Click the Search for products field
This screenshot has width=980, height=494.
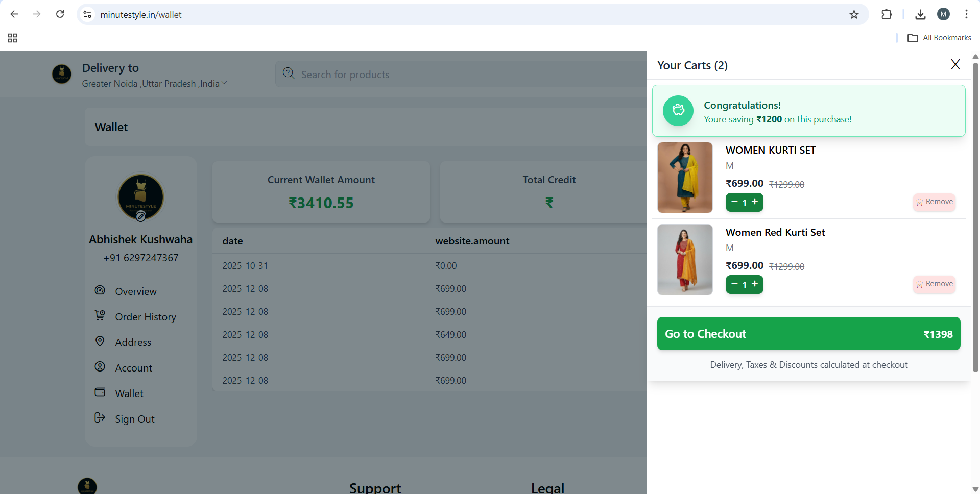pyautogui.click(x=460, y=75)
